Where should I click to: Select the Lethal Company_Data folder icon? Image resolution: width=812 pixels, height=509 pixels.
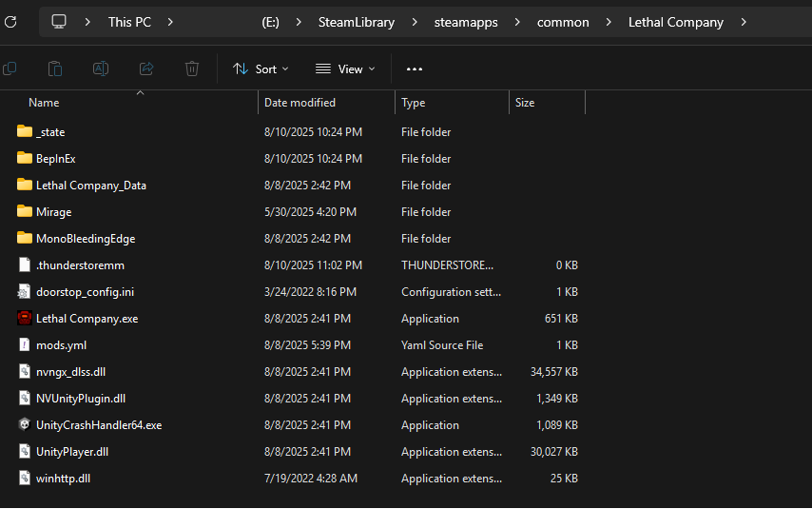25,185
